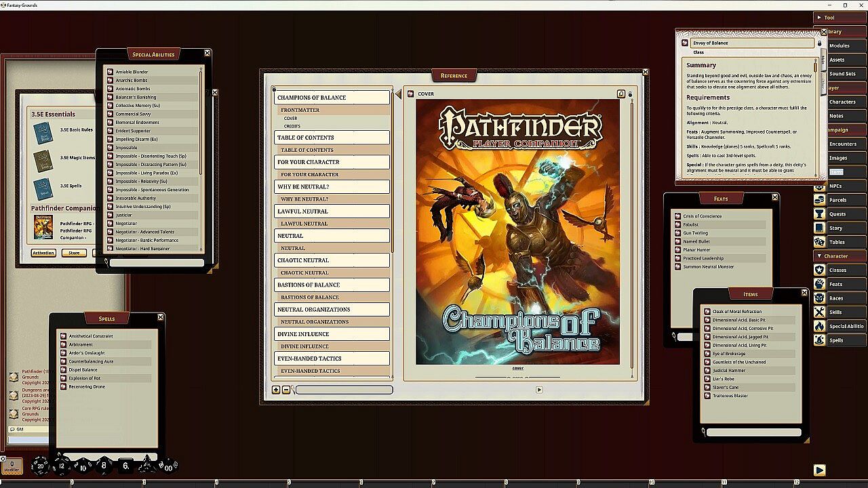Open the Story sidebar icon
The image size is (868, 488).
pyautogui.click(x=819, y=228)
